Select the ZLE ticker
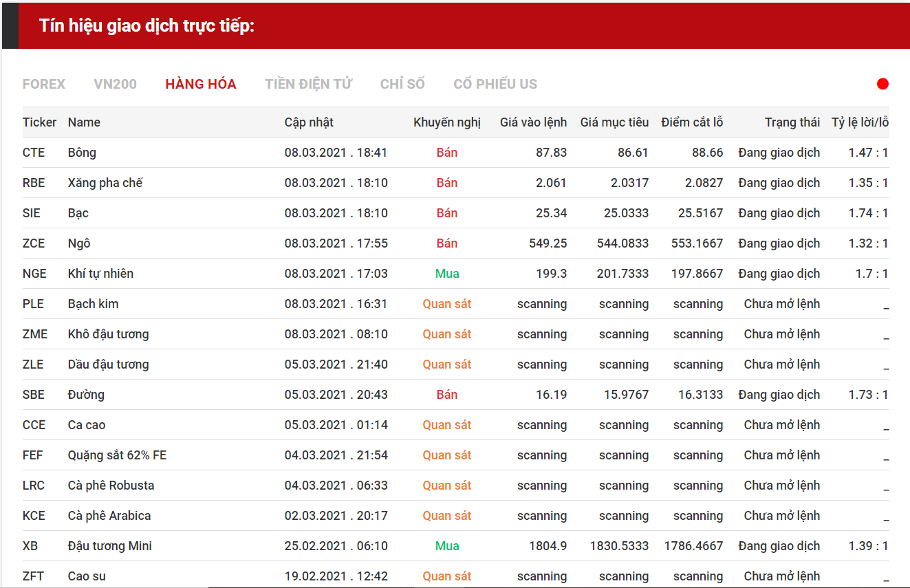The height and width of the screenshot is (588, 910). (x=33, y=364)
